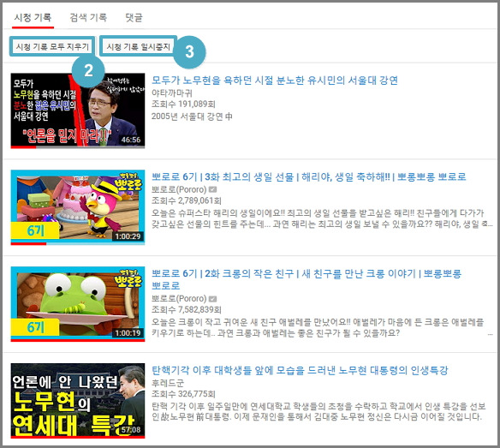Screen dimensions: 500x448
Task: Click the 57:08 duration badge
Action: pyautogui.click(x=131, y=429)
